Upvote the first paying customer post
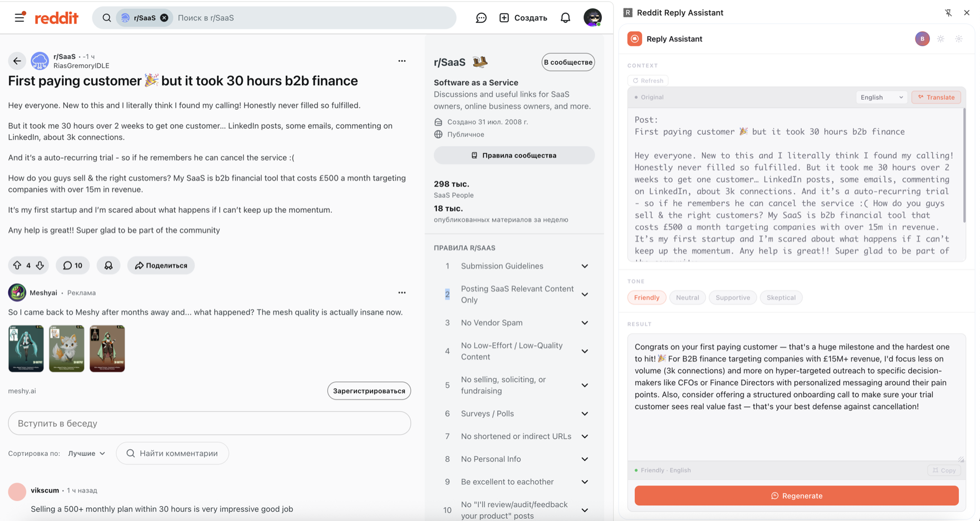 pos(17,265)
